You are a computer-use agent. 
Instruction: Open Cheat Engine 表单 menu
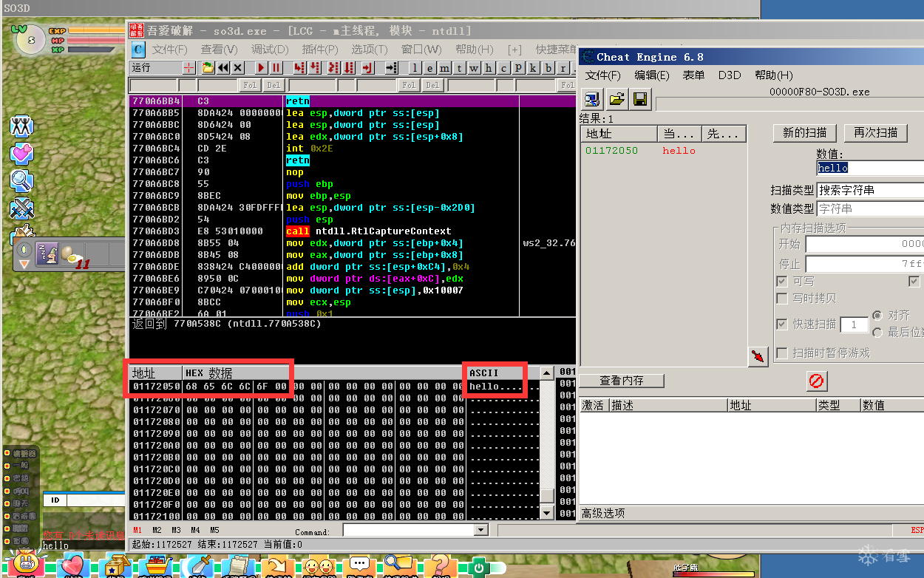693,75
